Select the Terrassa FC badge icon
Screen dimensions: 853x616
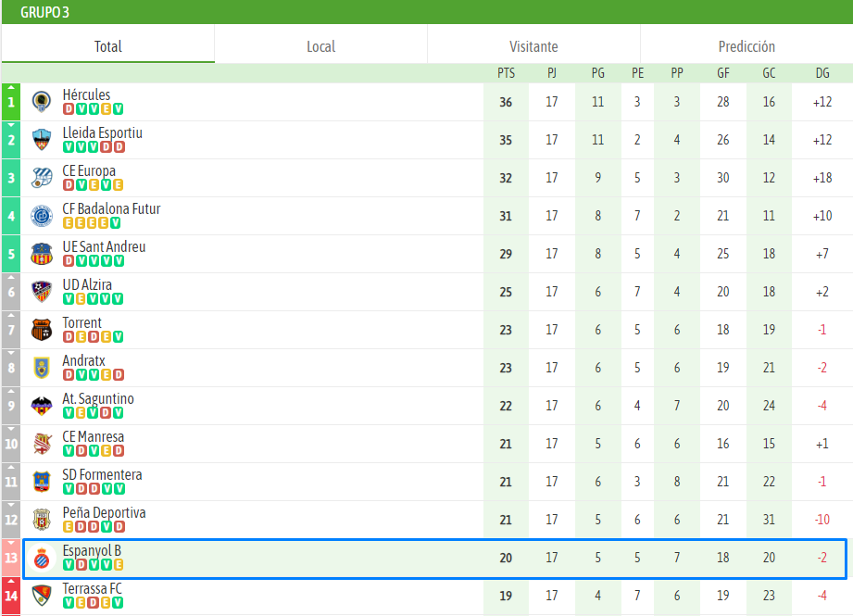pos(41,595)
